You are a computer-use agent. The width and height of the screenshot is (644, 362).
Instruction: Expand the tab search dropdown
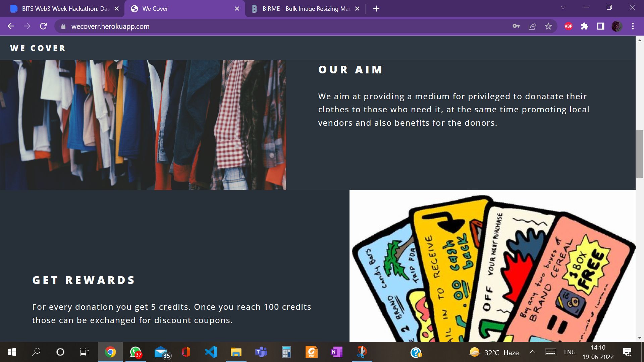(x=563, y=8)
